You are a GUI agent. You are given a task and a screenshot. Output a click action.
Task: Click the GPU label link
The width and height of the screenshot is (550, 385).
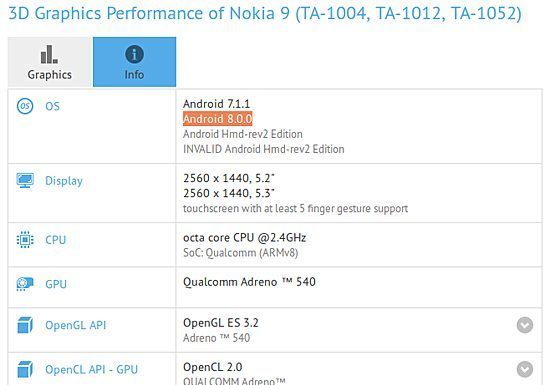[56, 284]
